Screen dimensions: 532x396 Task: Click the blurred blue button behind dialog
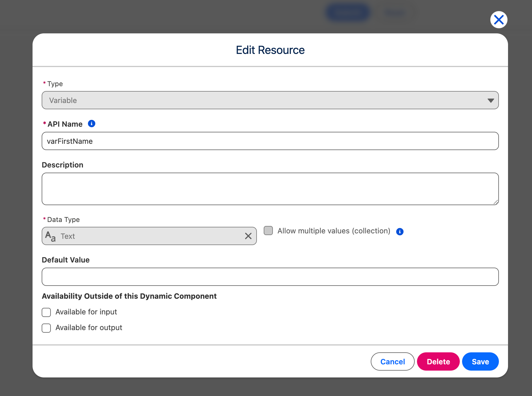[x=348, y=13]
